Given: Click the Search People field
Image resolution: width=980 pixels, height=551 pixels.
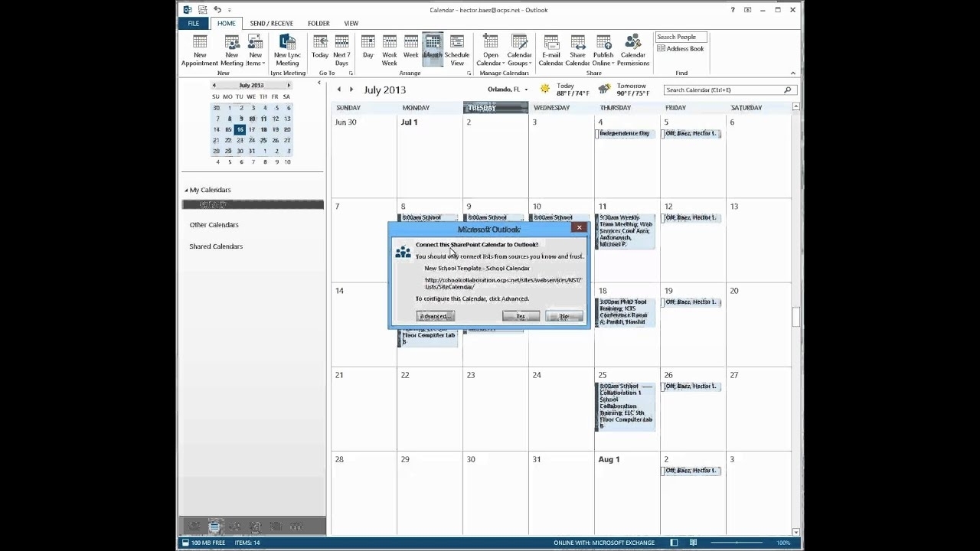Looking at the screenshot, I should click(x=681, y=37).
